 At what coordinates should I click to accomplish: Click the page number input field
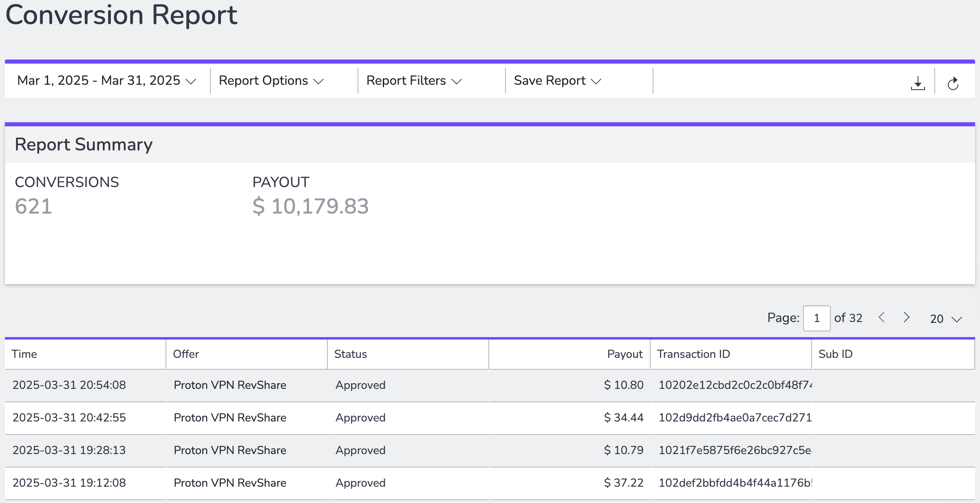[817, 318]
